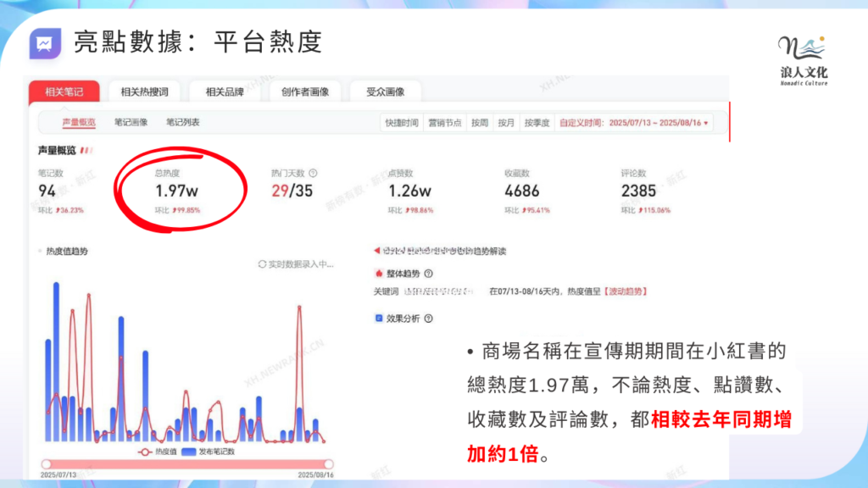Click the Nomadic Culture logo

pyautogui.click(x=802, y=59)
